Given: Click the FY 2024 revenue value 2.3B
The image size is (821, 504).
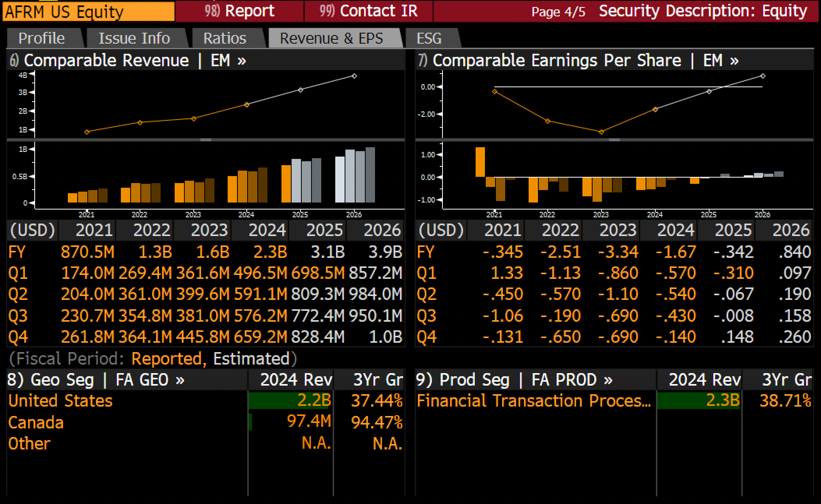Looking at the screenshot, I should tap(270, 252).
